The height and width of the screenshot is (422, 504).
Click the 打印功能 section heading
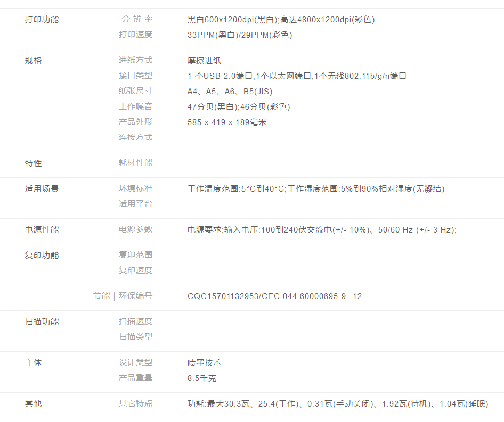click(42, 20)
